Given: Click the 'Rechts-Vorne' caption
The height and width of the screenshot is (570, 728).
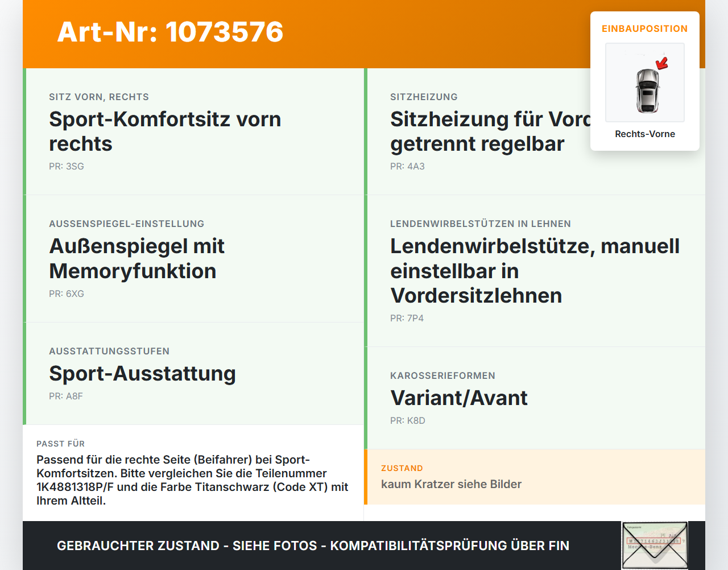Looking at the screenshot, I should click(x=645, y=134).
